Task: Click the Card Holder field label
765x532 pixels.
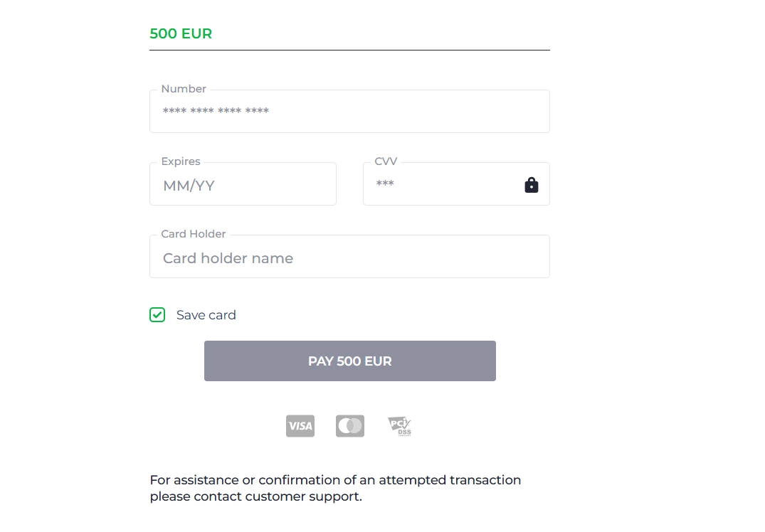Action: click(194, 234)
